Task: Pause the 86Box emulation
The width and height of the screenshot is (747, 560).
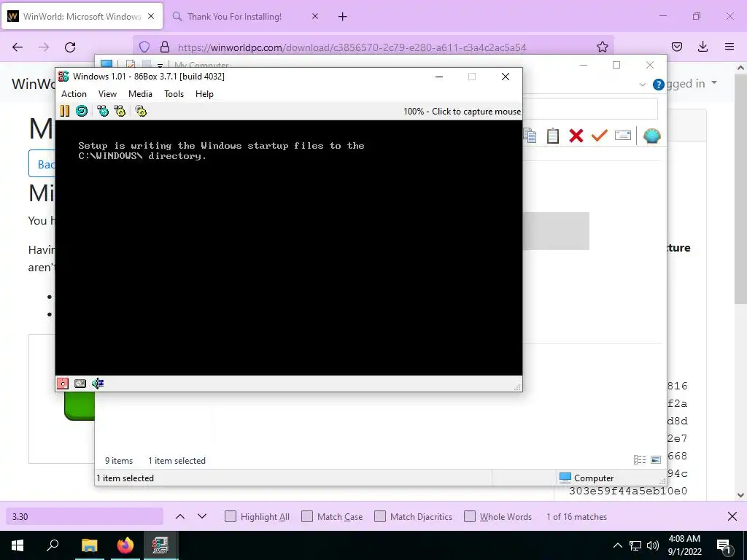Action: pos(65,111)
